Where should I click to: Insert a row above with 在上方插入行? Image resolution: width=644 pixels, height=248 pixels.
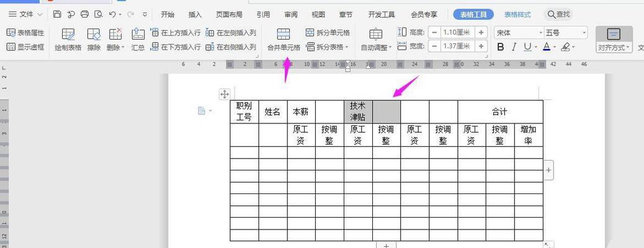pos(176,32)
